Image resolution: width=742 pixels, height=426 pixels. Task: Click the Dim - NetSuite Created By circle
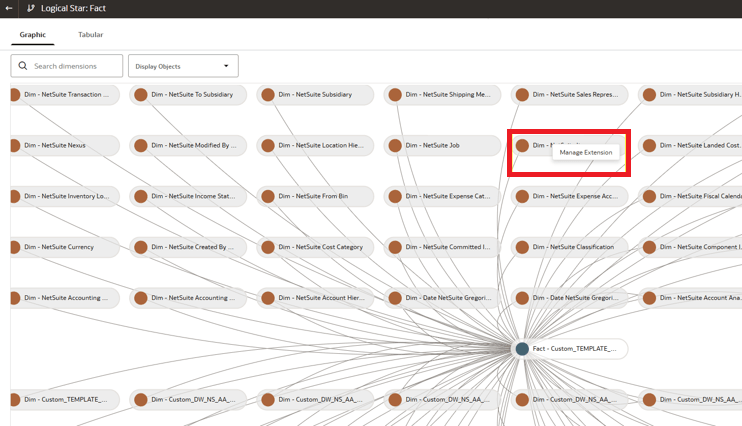(x=141, y=247)
